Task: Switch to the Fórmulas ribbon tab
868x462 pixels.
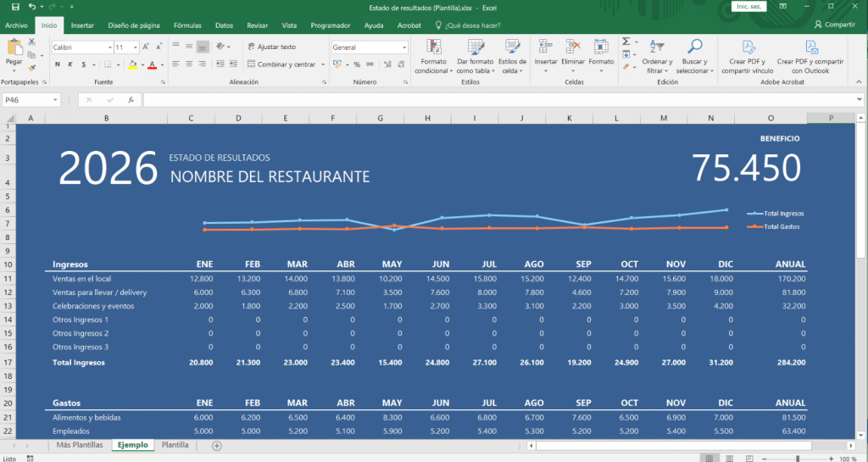Action: 187,25
